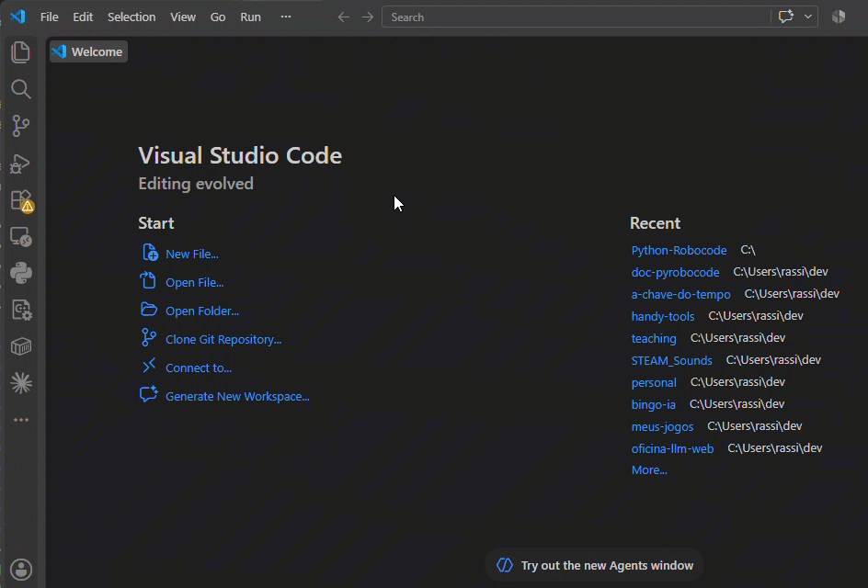Open the Explorer view in activity bar
This screenshot has width=868, height=588.
(21, 52)
